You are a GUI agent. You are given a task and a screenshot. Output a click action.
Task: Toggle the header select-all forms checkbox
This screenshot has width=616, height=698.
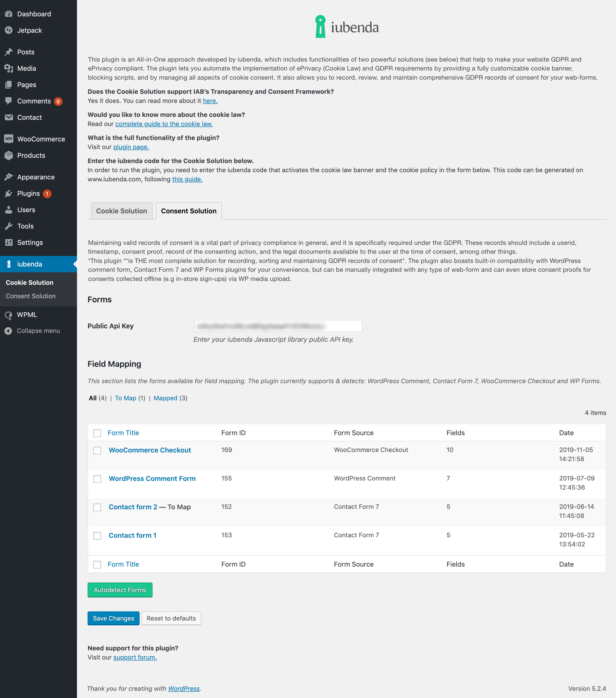coord(97,433)
